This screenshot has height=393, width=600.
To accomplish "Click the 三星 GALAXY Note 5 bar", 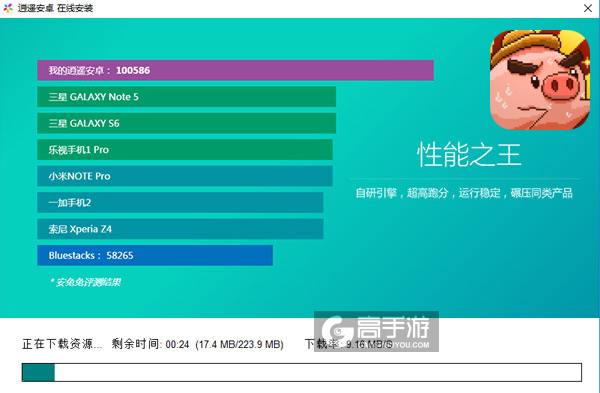I will point(186,97).
